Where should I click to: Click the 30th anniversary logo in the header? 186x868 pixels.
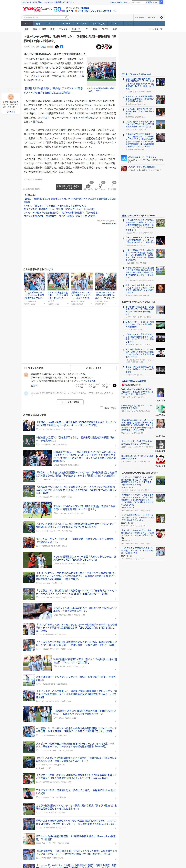click(59, 9)
